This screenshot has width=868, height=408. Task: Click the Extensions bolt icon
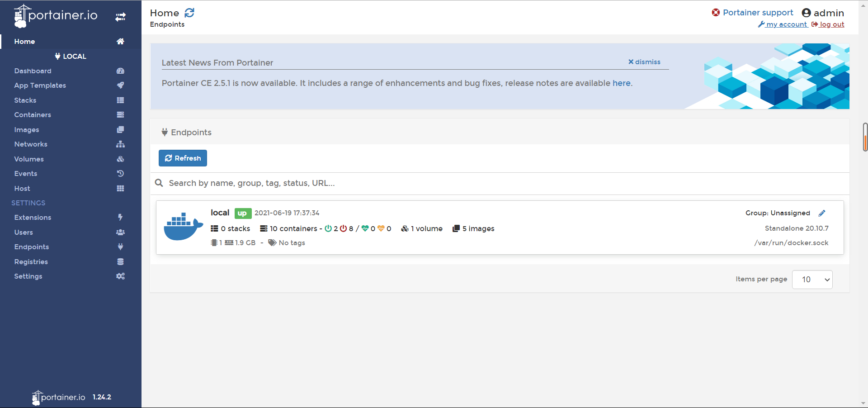point(120,218)
